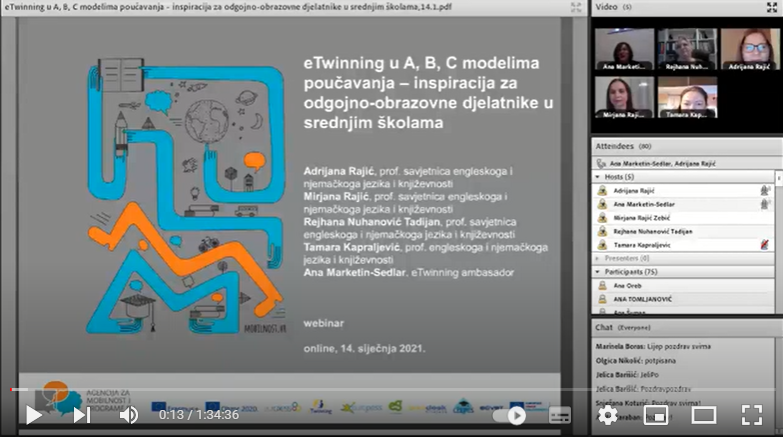This screenshot has width=783, height=437.
Task: Click microphone icon next to Adrijana Rajić
Action: pyautogui.click(x=765, y=190)
